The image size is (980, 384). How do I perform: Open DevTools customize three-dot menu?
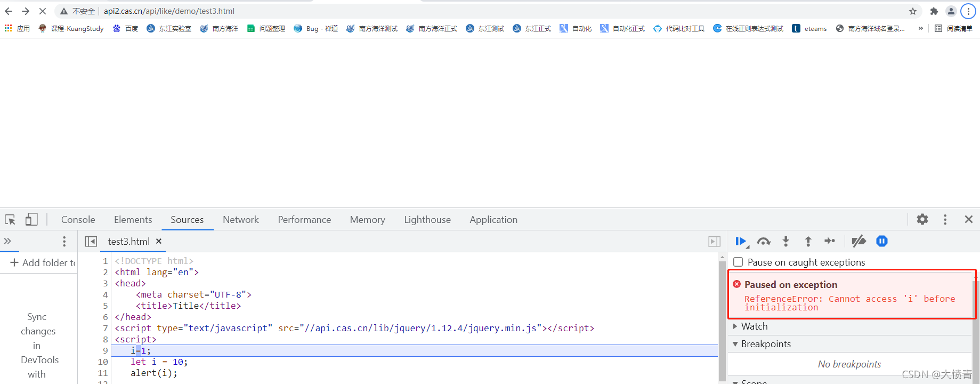(945, 219)
